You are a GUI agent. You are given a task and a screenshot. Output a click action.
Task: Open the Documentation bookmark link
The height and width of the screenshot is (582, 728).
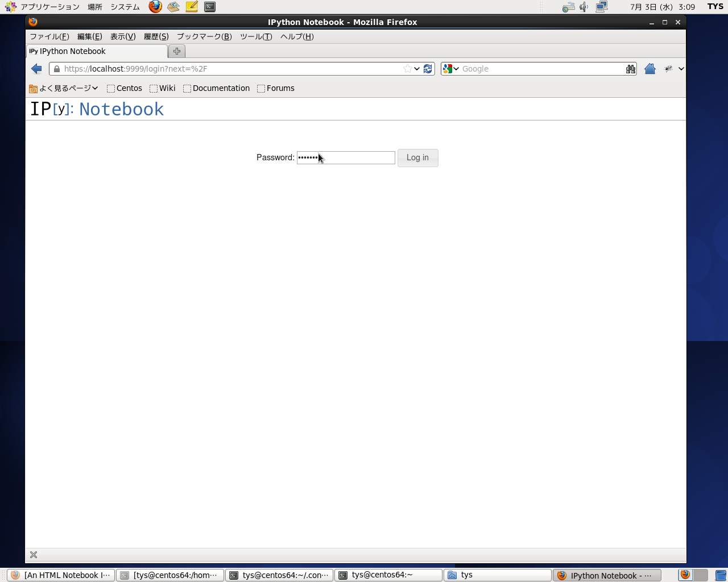(217, 88)
